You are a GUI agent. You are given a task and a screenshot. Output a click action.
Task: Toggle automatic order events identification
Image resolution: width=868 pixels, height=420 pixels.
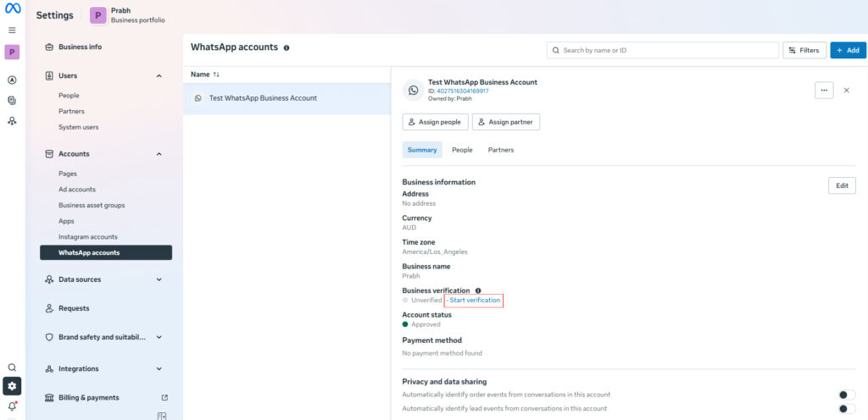point(847,395)
